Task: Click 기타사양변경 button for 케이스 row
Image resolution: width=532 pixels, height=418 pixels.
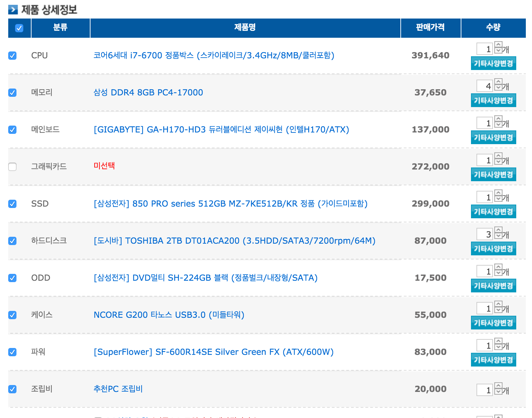Action: (493, 323)
